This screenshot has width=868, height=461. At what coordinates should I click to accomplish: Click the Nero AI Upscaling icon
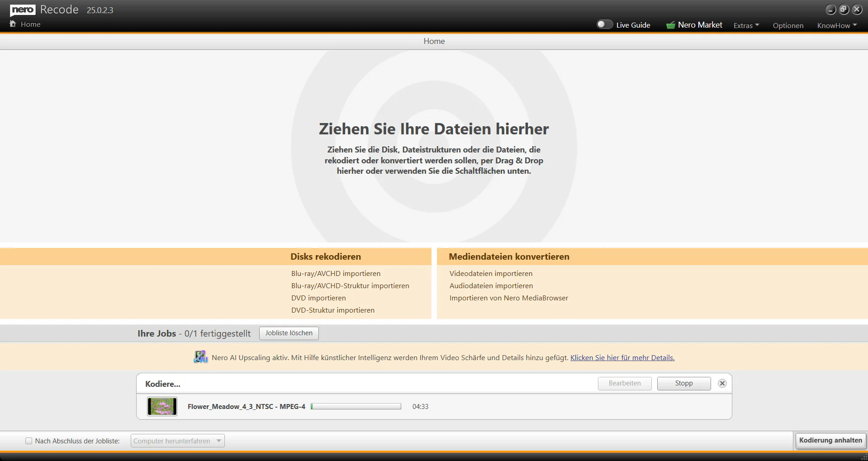coord(200,357)
